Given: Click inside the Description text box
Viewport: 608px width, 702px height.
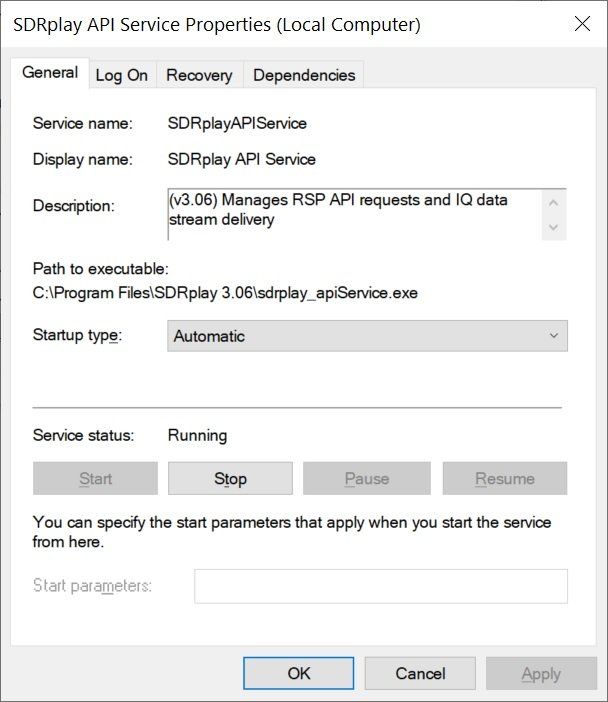Looking at the screenshot, I should 355,214.
